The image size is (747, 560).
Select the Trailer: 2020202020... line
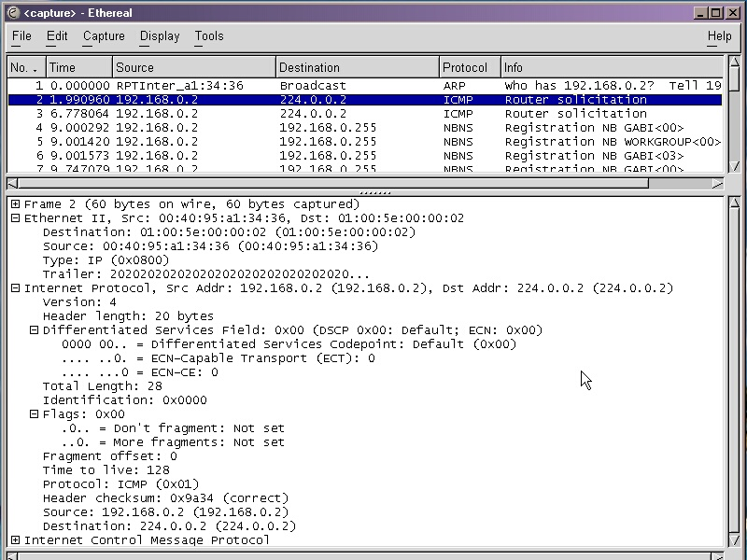pos(205,274)
